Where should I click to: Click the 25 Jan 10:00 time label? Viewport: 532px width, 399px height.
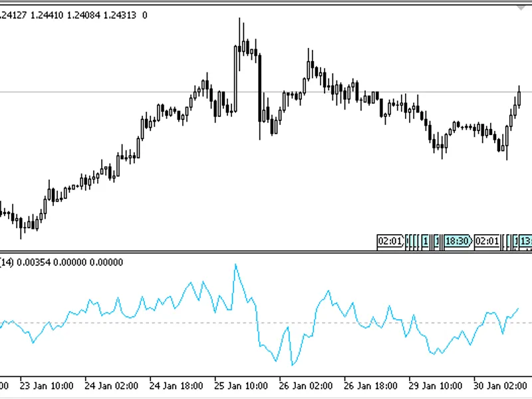[x=241, y=386]
